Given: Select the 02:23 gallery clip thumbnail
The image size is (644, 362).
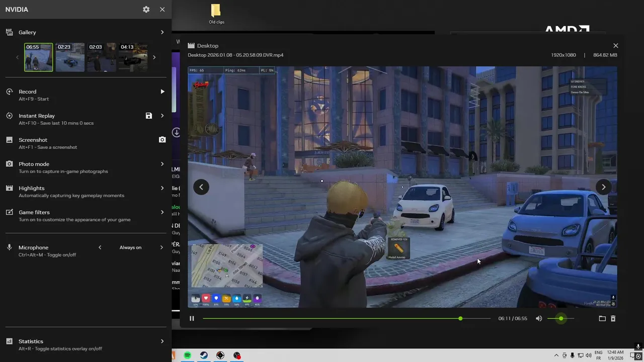Looking at the screenshot, I should [70, 57].
